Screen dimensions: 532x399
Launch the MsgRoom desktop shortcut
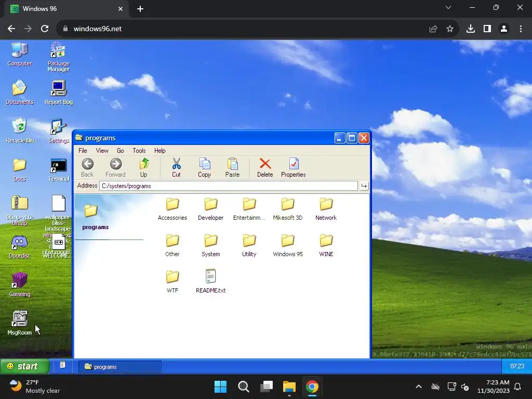point(20,323)
